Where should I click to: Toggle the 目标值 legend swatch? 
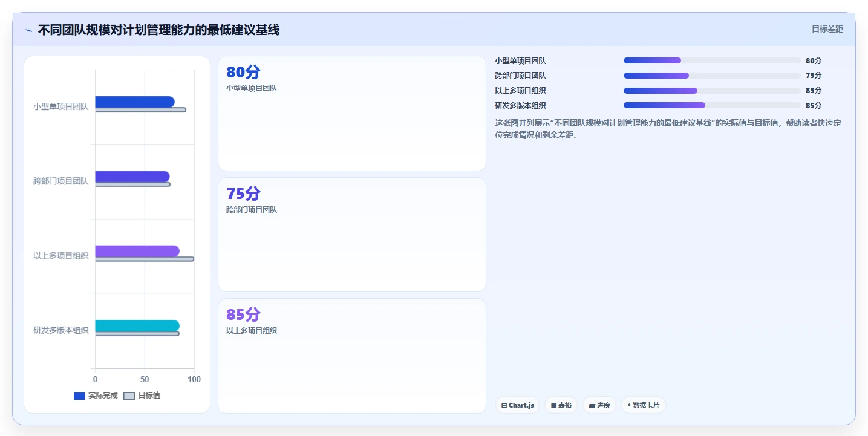(x=129, y=396)
